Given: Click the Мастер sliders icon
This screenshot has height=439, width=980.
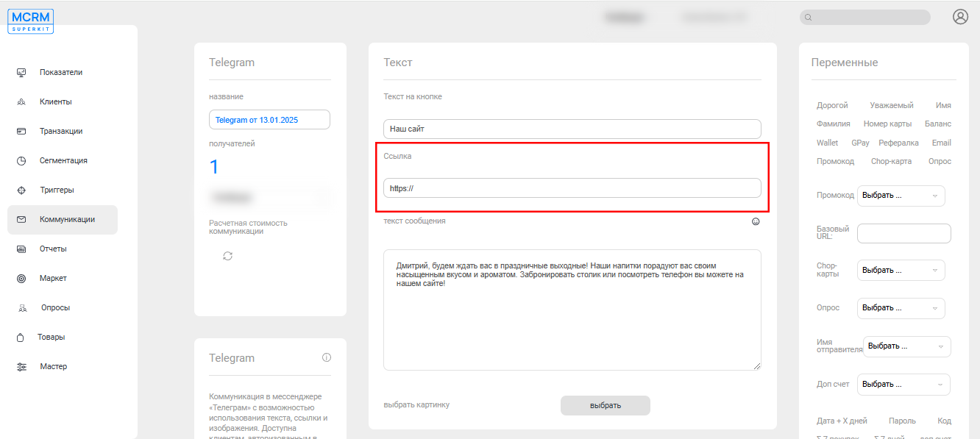Looking at the screenshot, I should pyautogui.click(x=21, y=366).
